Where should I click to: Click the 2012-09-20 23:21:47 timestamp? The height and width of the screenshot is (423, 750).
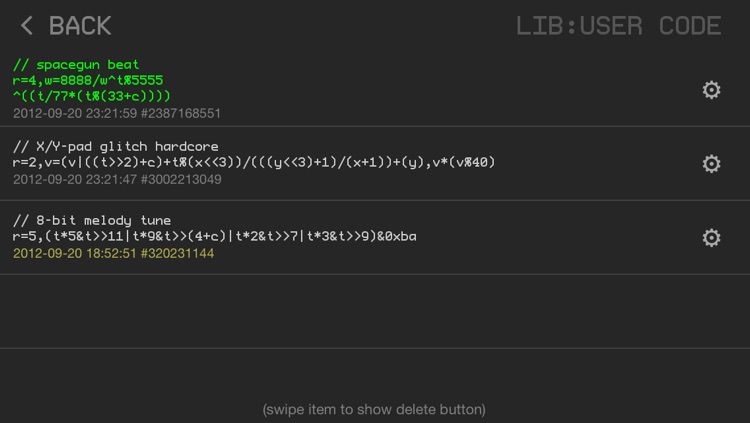click(75, 179)
